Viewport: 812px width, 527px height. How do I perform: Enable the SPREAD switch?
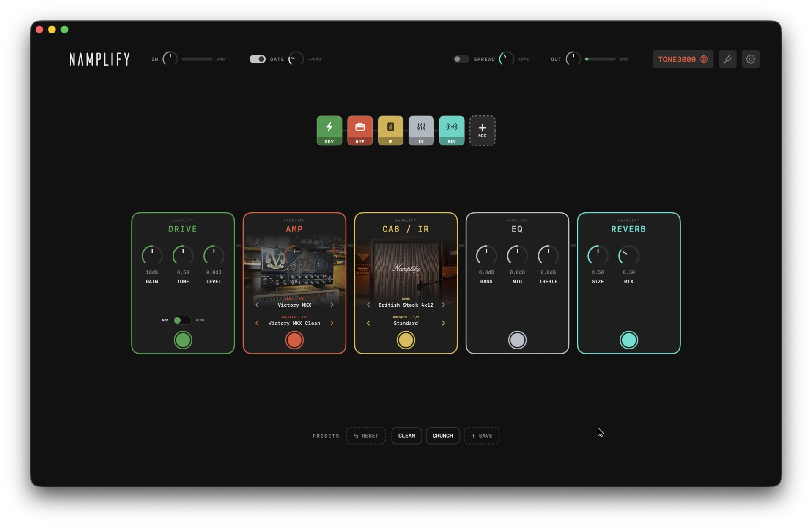461,59
